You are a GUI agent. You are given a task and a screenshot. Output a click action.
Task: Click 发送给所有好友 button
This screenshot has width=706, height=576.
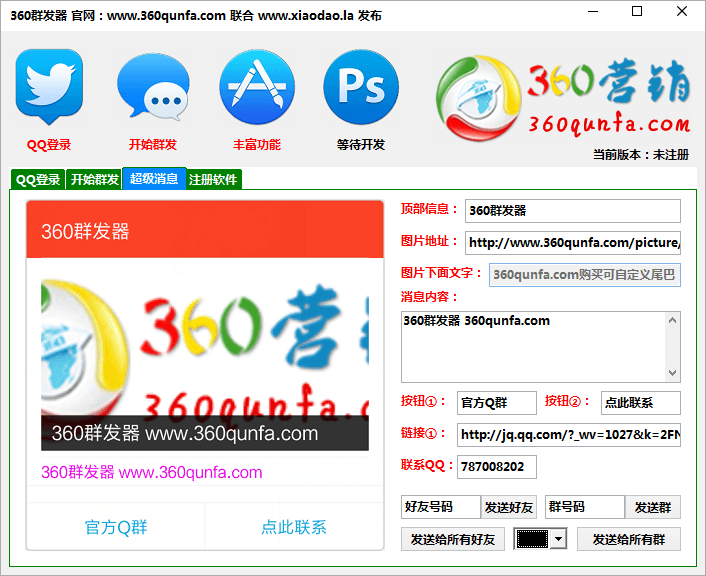453,540
